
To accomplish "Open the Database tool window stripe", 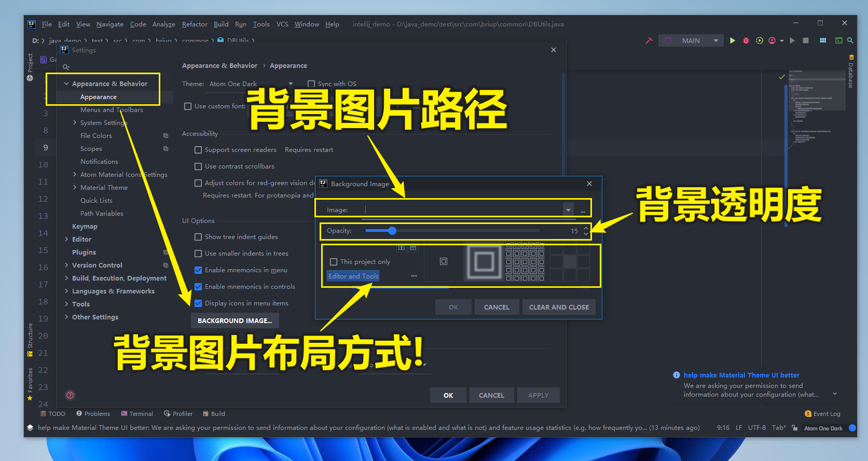I will tap(851, 72).
